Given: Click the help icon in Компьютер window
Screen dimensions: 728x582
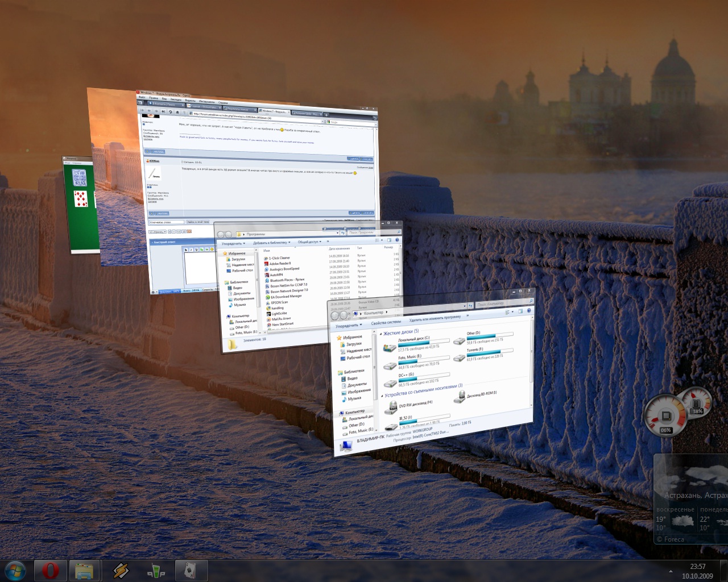Looking at the screenshot, I should click(529, 310).
